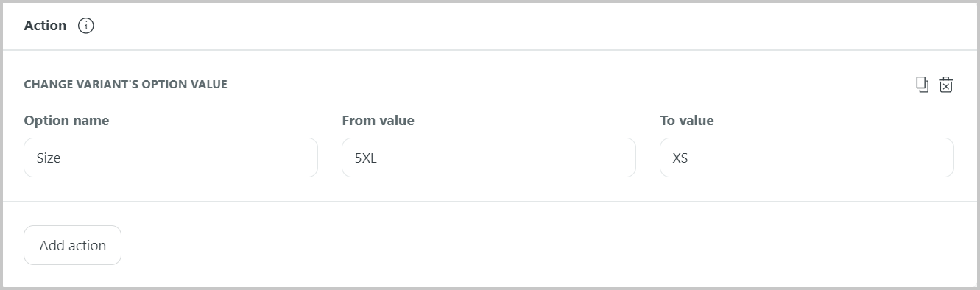Select the Action section heading
Viewport: 980px width, 290px height.
point(45,26)
